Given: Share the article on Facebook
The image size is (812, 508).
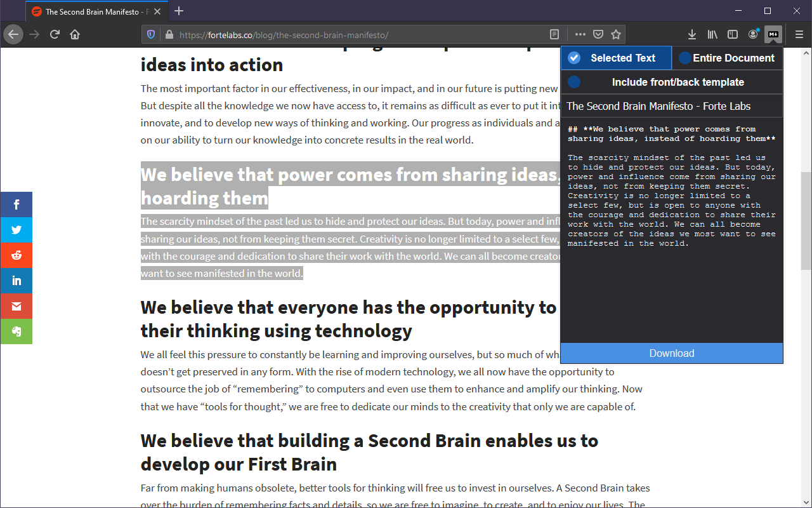Looking at the screenshot, I should point(16,204).
